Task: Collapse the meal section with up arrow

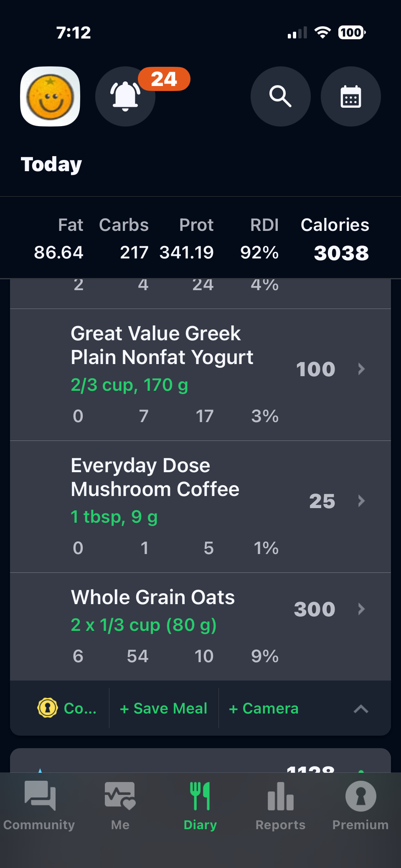Action: pyautogui.click(x=361, y=709)
